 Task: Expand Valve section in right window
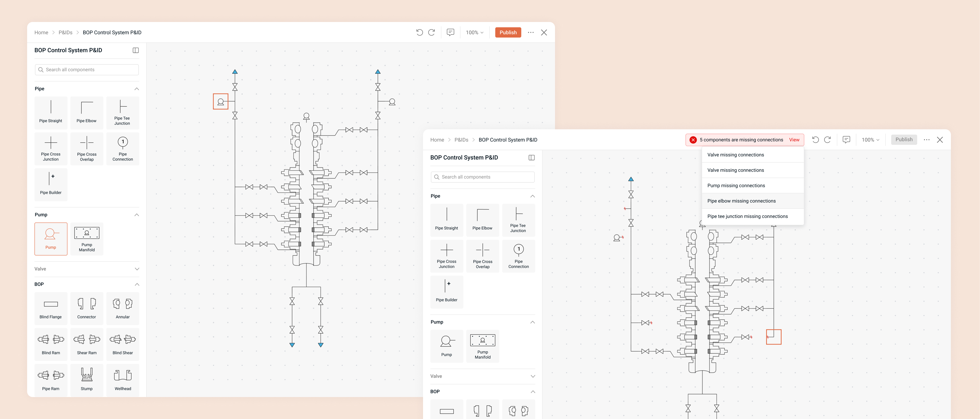click(533, 376)
